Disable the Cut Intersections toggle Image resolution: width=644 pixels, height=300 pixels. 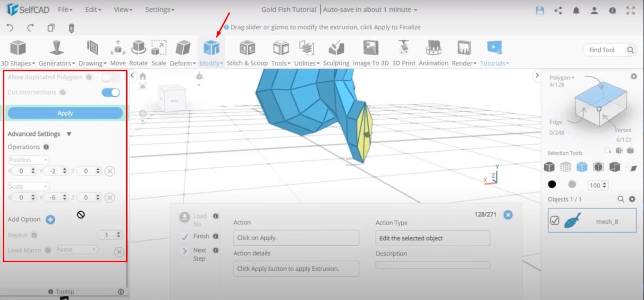coord(110,92)
